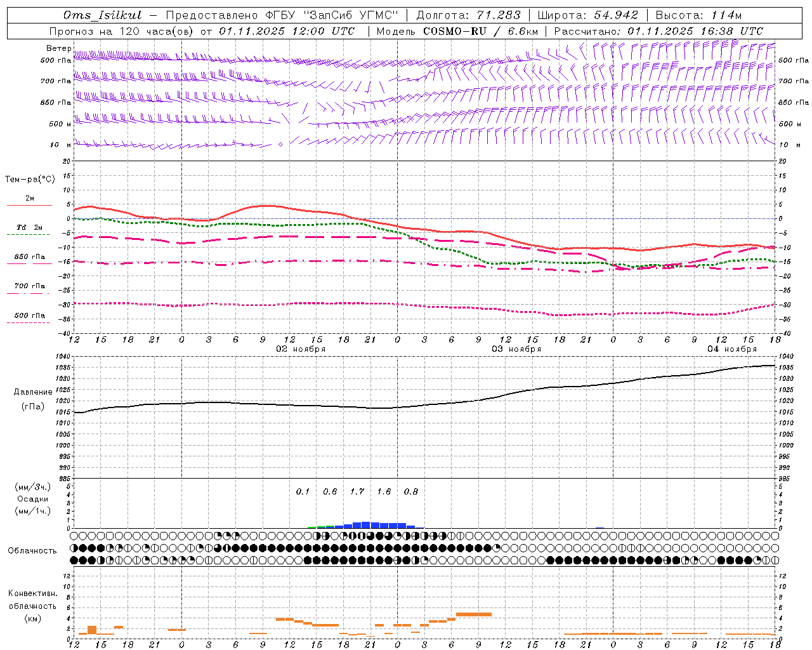Click the 20 value on the left temperature axis
Screen dimensions: 812x650
pyautogui.click(x=68, y=162)
